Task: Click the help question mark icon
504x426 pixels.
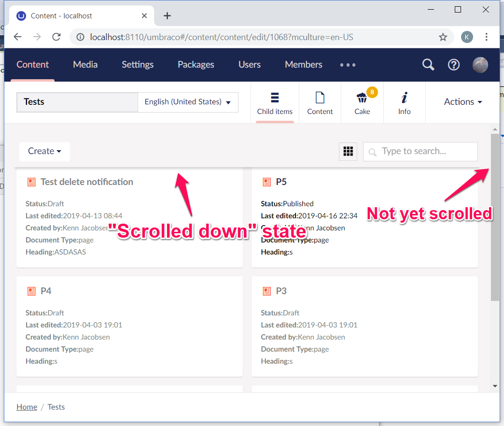Action: click(x=453, y=64)
